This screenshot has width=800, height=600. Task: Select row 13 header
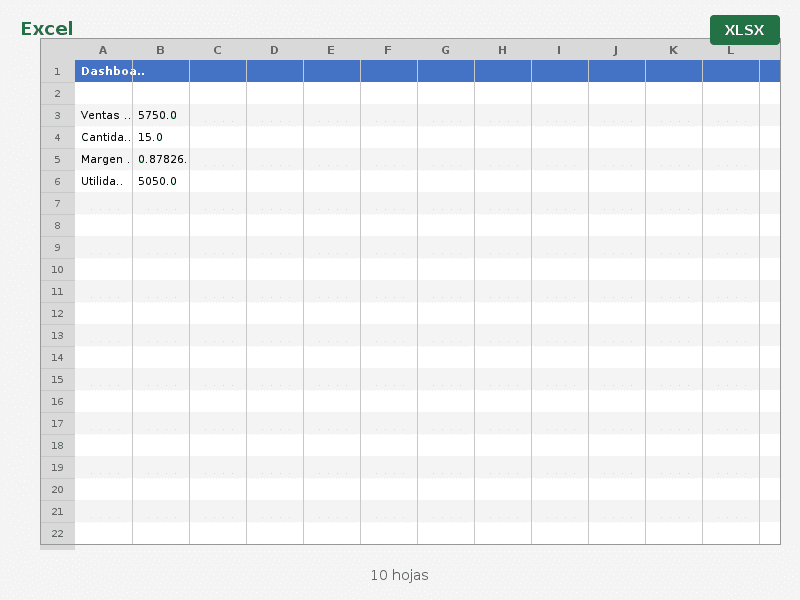click(57, 335)
